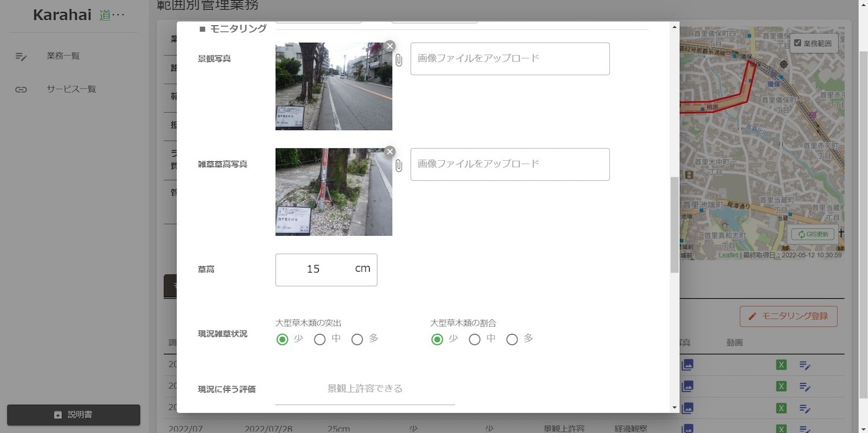Open the 現況に伴う評価 dropdown
Image resolution: width=868 pixels, height=433 pixels.
coord(365,389)
